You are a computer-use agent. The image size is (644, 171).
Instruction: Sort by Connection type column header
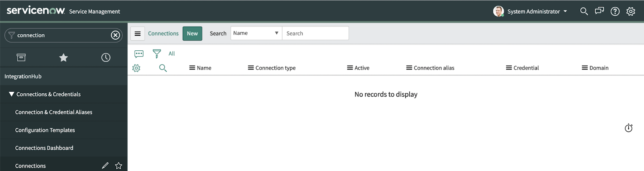point(276,68)
